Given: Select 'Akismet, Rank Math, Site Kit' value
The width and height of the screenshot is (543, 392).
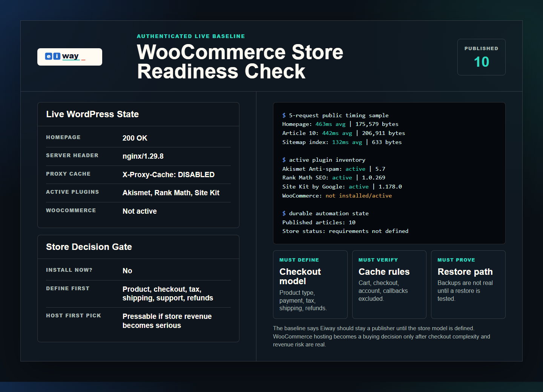Looking at the screenshot, I should (x=171, y=193).
